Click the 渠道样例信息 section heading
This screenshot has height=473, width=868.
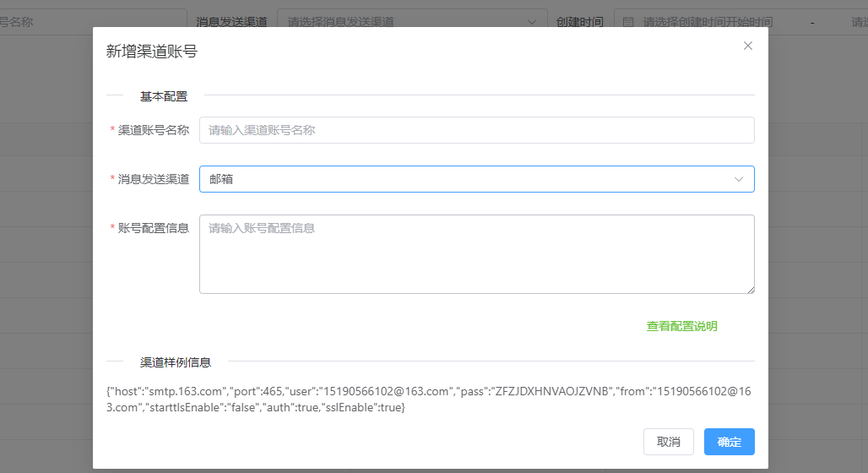pyautogui.click(x=176, y=362)
